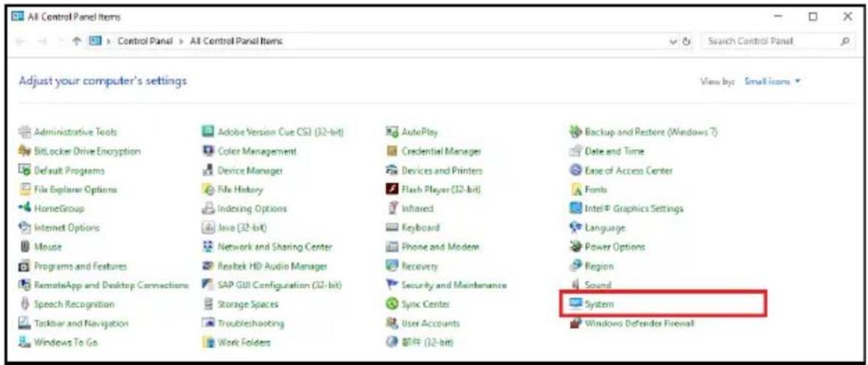This screenshot has width=868, height=365.
Task: Open the Realtek HD Audio Manager icon
Action: (x=207, y=266)
